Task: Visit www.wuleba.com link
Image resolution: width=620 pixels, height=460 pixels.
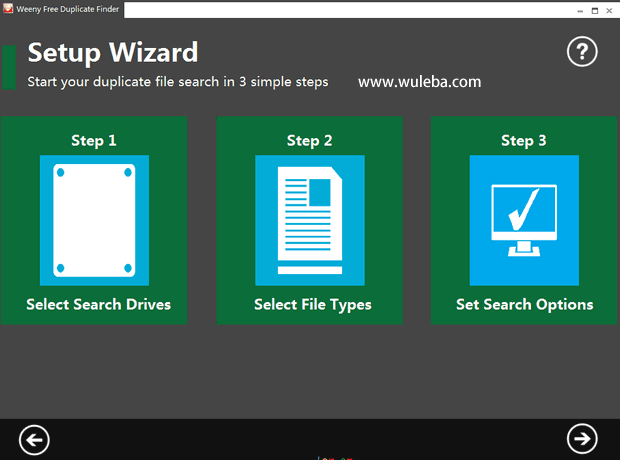Action: click(x=420, y=82)
